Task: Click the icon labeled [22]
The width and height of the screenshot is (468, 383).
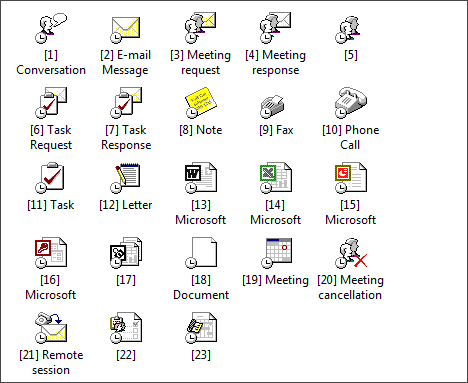Action: pyautogui.click(x=126, y=328)
